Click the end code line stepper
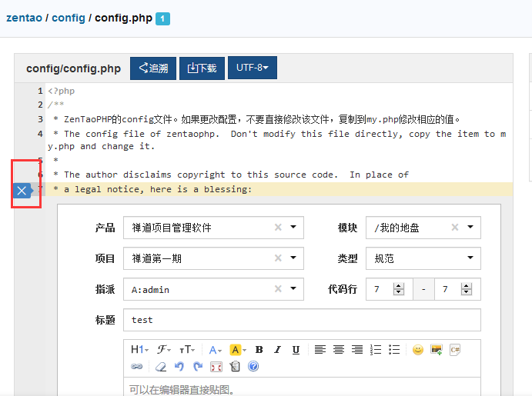Screen dimensions: 532x396 (467, 289)
